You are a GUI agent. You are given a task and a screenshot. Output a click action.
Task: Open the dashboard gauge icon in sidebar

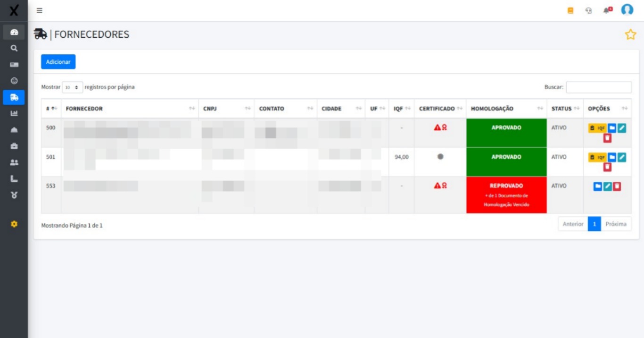14,32
